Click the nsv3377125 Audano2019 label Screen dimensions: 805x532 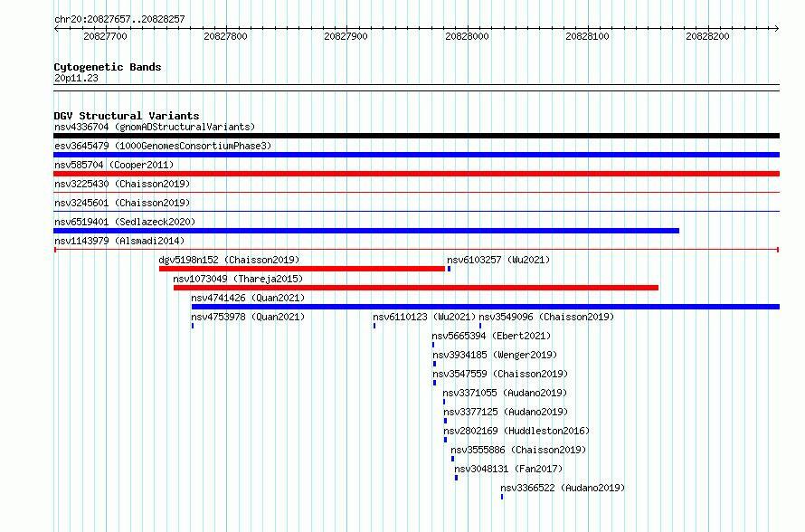click(506, 412)
